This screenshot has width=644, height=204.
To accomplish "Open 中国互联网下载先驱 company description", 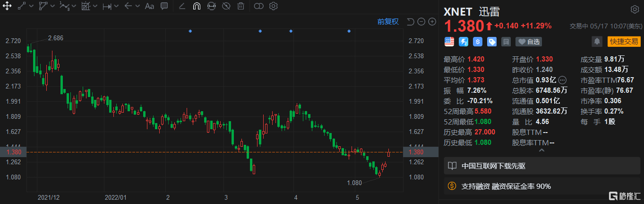I will point(541,166).
